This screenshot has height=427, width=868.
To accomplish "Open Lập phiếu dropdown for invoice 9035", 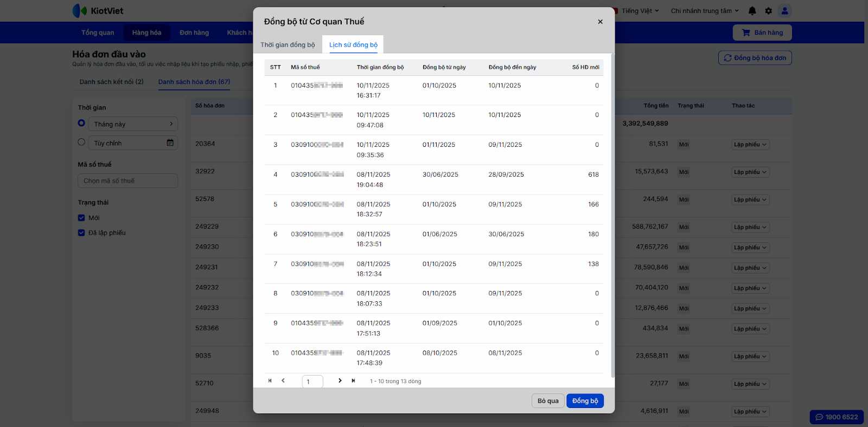I will 750,357.
